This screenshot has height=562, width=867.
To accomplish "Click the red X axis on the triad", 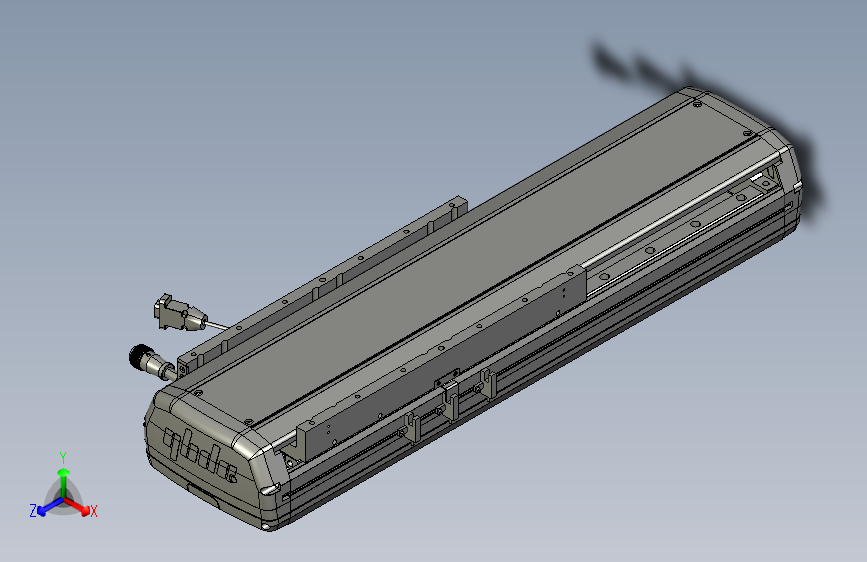I will tap(79, 507).
